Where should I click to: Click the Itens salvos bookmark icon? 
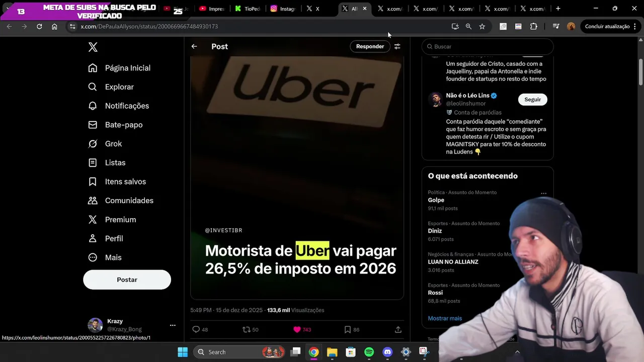(93, 182)
